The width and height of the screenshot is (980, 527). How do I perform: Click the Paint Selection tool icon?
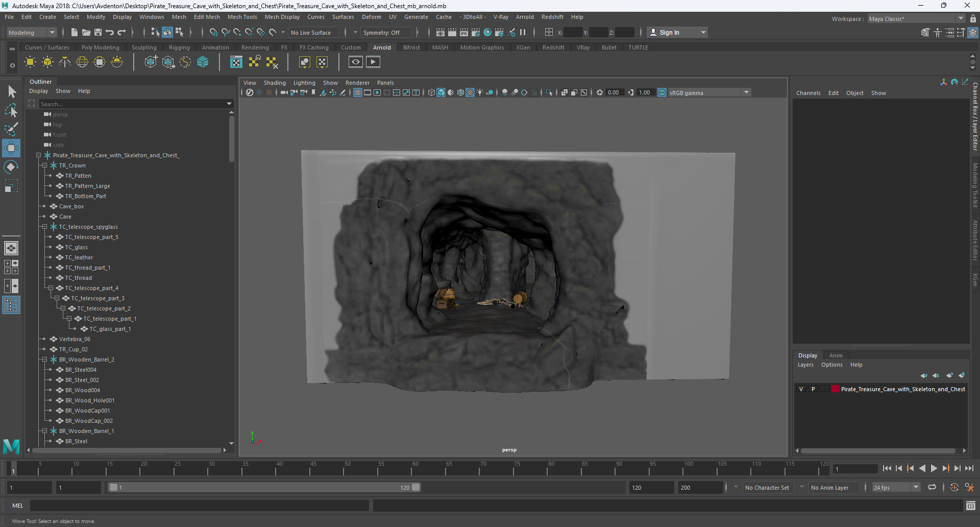(x=11, y=129)
